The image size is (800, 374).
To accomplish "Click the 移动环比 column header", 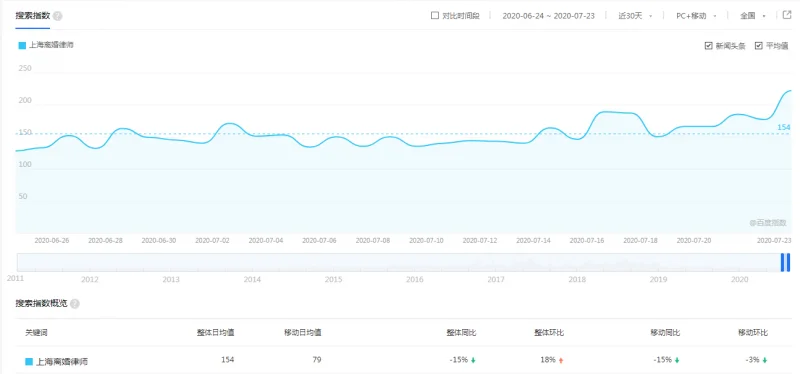I will (753, 333).
